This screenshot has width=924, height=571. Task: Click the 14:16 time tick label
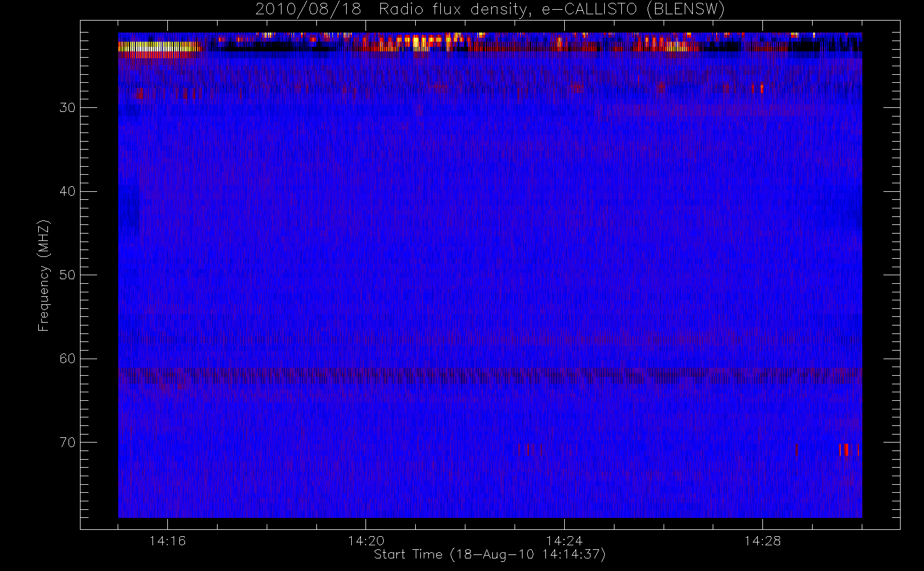coord(167,541)
